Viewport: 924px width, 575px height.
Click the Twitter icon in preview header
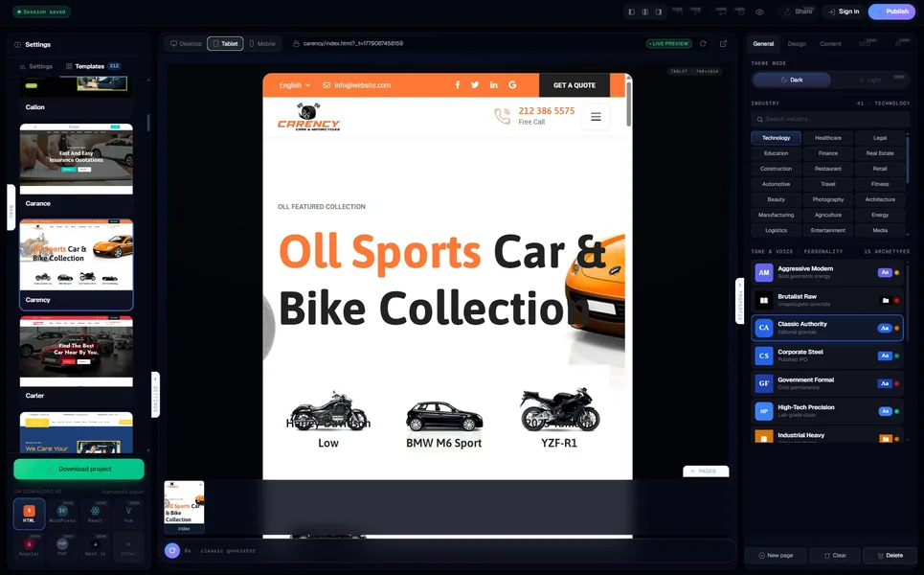click(x=475, y=85)
